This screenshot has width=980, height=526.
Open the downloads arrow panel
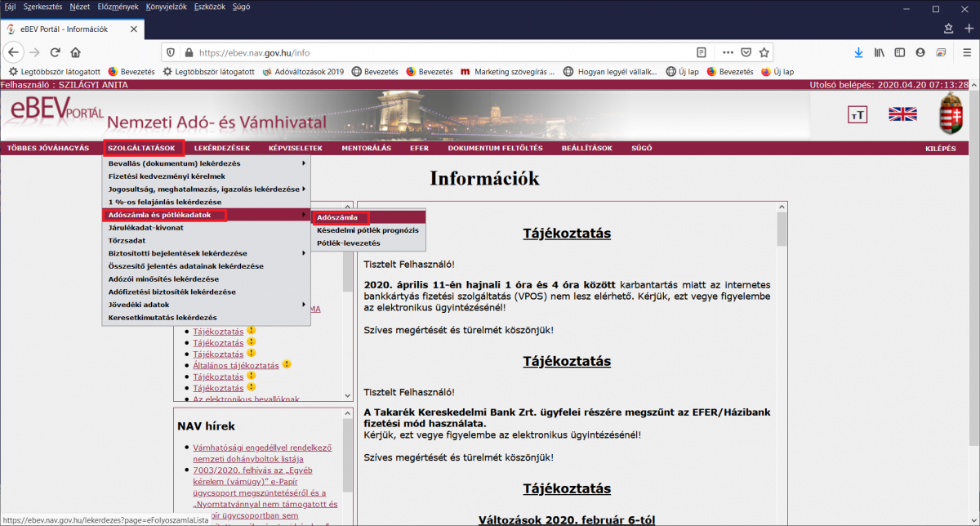click(858, 51)
